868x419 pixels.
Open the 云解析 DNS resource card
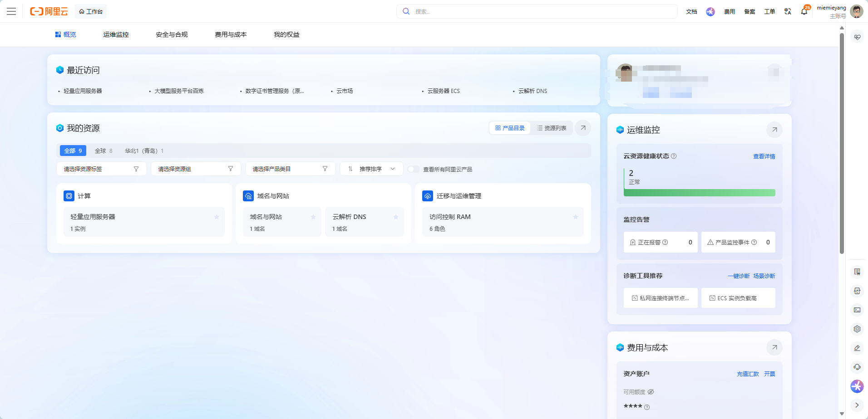pos(364,222)
